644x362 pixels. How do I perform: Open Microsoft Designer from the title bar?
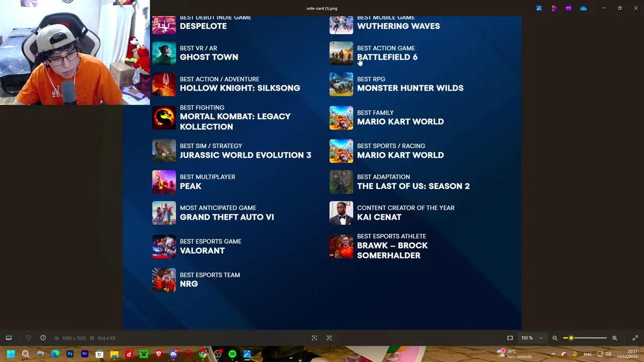tap(554, 8)
